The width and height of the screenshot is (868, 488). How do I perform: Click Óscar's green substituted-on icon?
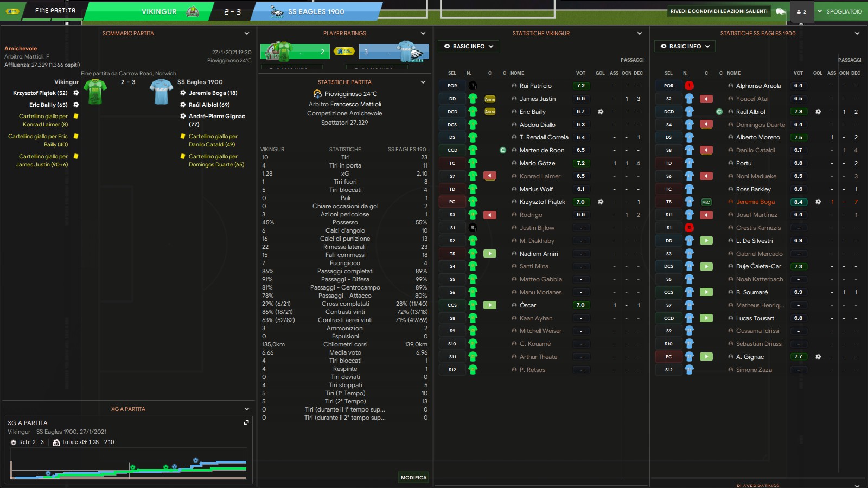pyautogui.click(x=490, y=305)
